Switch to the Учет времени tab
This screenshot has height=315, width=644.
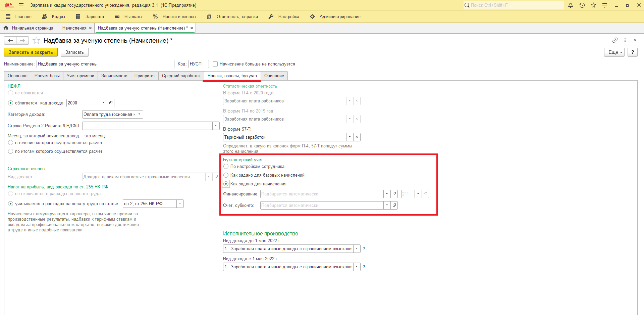80,76
